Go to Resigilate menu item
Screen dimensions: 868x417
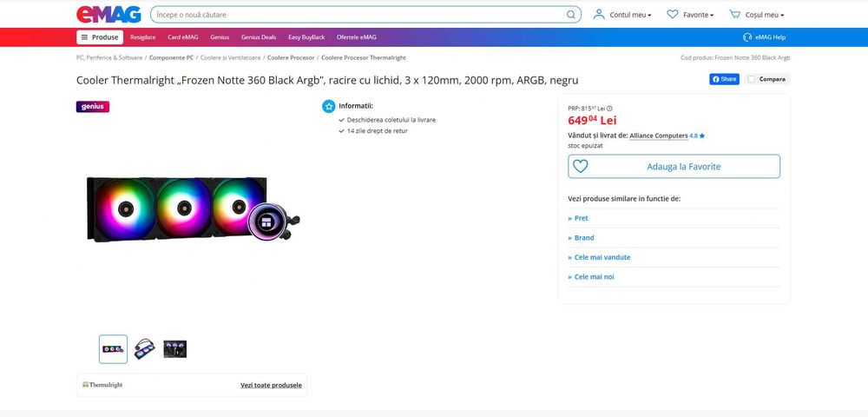coord(143,37)
